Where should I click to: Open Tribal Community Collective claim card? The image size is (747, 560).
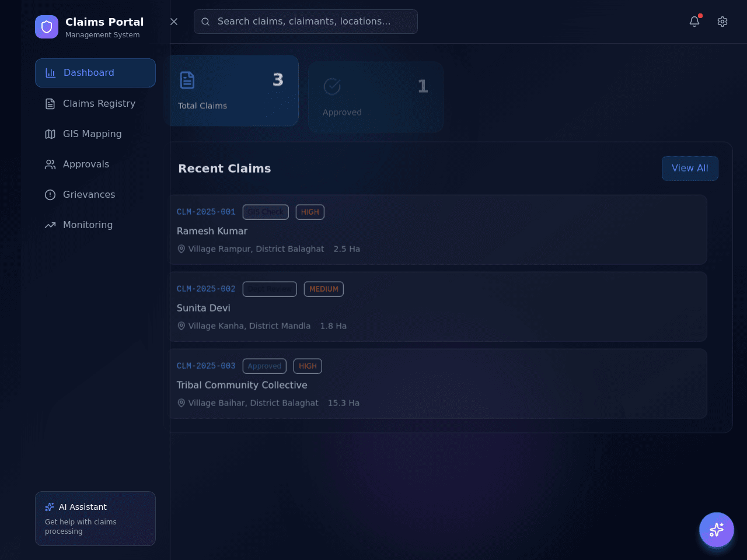(438, 384)
